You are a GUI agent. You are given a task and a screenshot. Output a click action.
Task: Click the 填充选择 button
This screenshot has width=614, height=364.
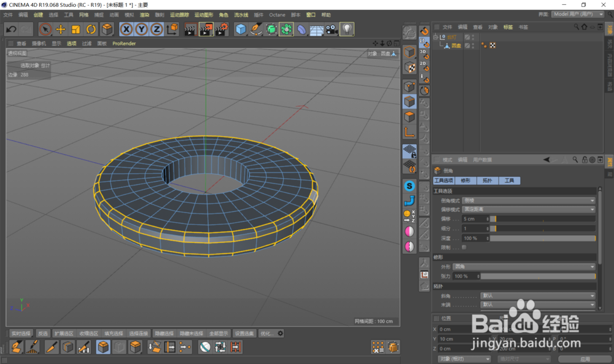[x=114, y=333]
